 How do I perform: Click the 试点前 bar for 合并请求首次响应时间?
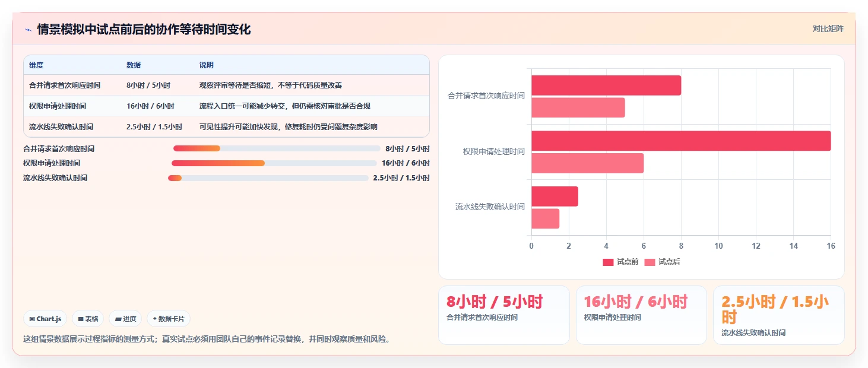tap(606, 85)
